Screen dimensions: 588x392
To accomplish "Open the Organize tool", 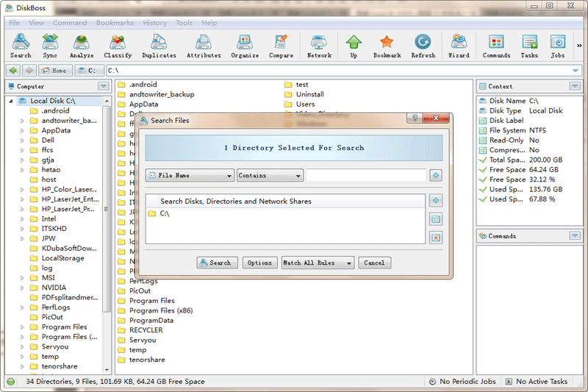I will 245,46.
